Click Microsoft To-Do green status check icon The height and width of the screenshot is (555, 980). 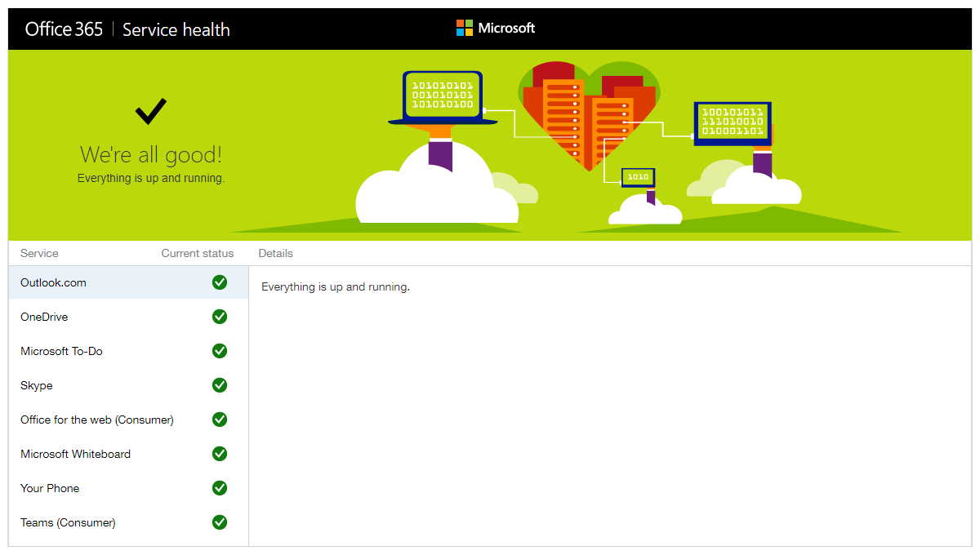220,351
